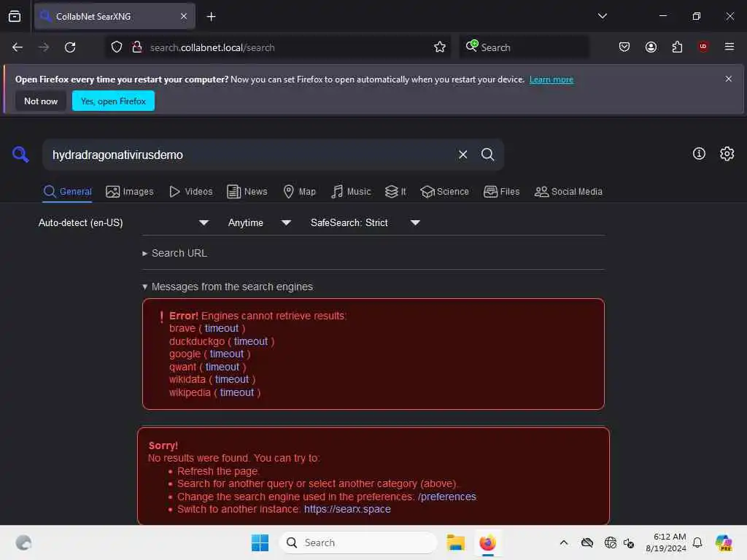Select the General category tab
Image resolution: width=747 pixels, height=560 pixels.
coord(67,192)
